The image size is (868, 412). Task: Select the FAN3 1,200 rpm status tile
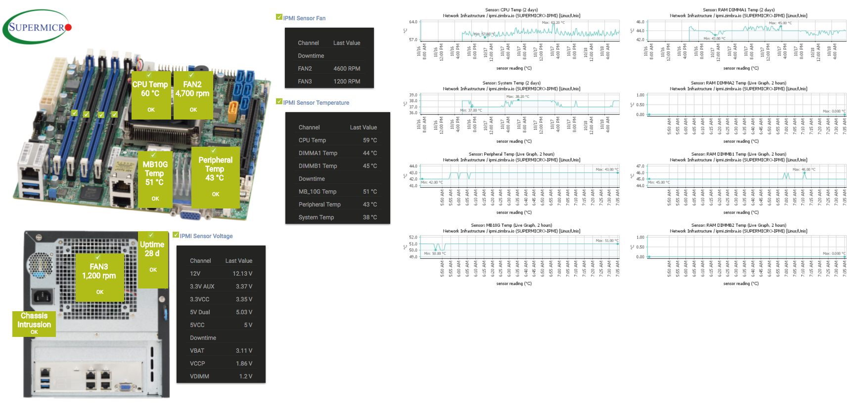click(99, 277)
